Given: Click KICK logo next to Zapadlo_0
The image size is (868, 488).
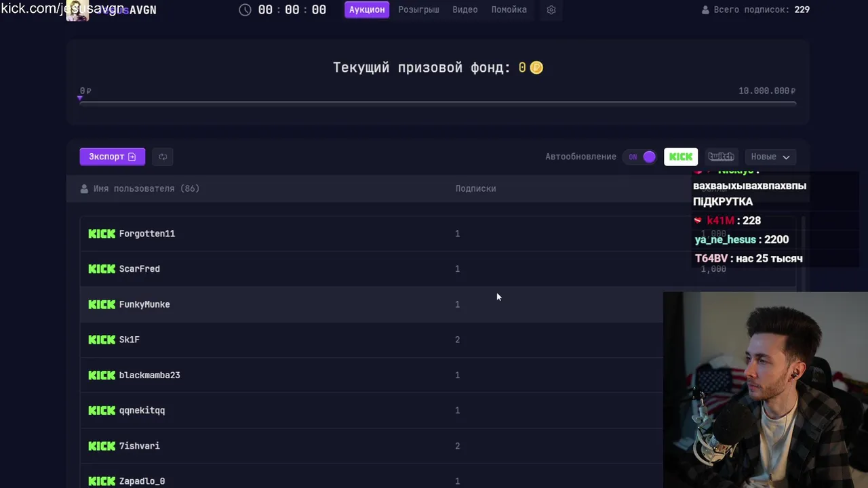Looking at the screenshot, I should [102, 481].
